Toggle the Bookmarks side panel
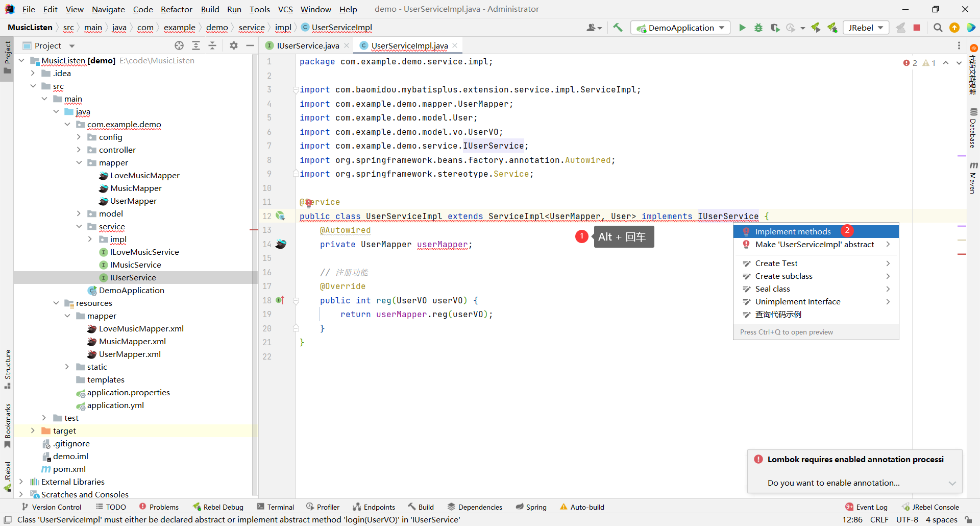 coord(7,425)
